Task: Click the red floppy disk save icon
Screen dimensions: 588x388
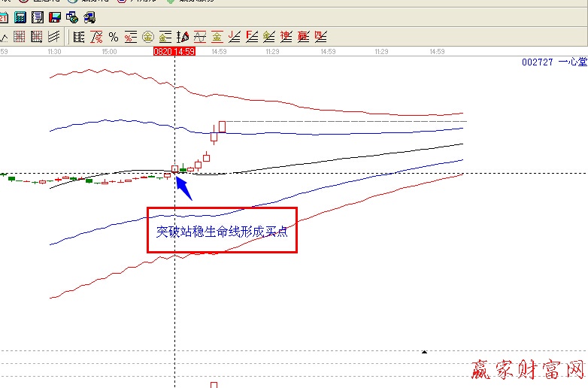Action: [x=55, y=17]
